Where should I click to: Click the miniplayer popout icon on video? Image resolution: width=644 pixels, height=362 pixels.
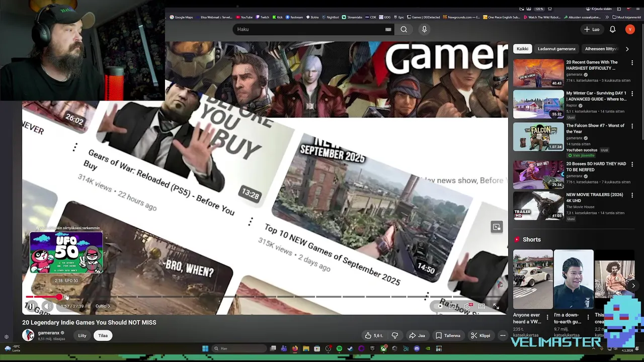coord(497,227)
